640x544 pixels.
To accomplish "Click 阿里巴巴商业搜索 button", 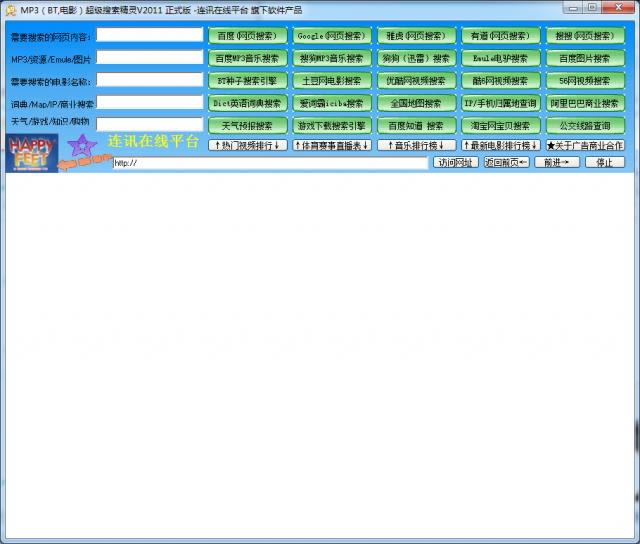I will (585, 103).
